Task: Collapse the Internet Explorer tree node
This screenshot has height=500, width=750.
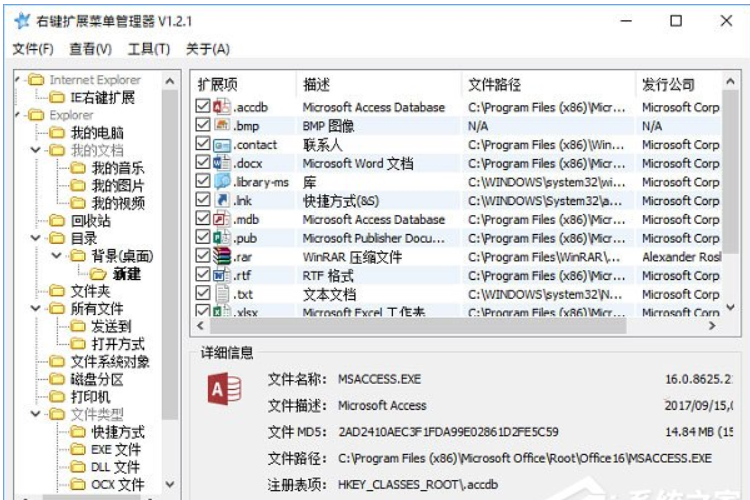Action: (x=18, y=79)
